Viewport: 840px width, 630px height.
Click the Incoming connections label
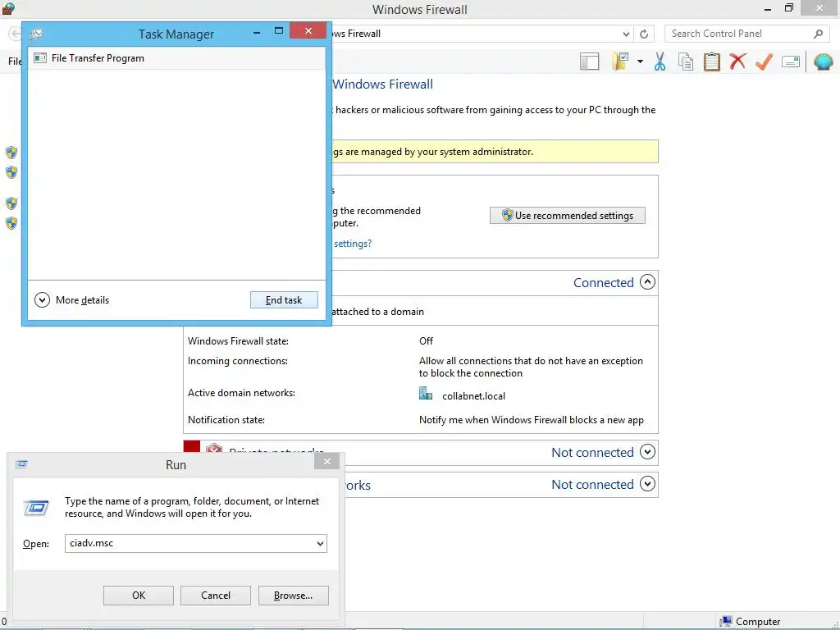pyautogui.click(x=237, y=361)
